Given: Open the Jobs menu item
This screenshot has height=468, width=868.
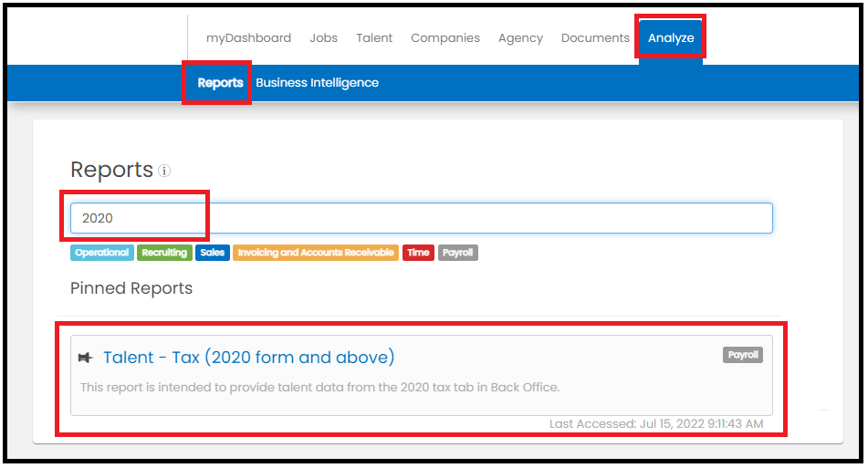Looking at the screenshot, I should (324, 38).
